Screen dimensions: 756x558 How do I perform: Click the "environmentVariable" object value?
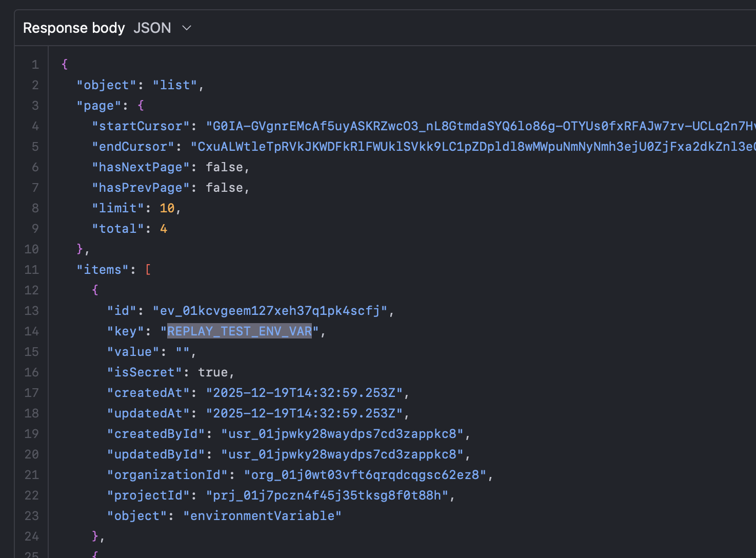click(262, 516)
